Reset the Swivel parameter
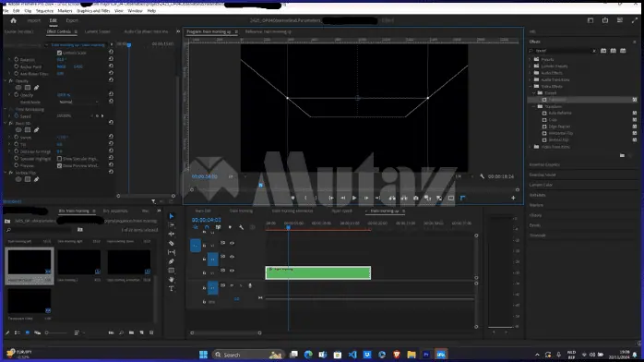644x362 pixels. tap(111, 137)
